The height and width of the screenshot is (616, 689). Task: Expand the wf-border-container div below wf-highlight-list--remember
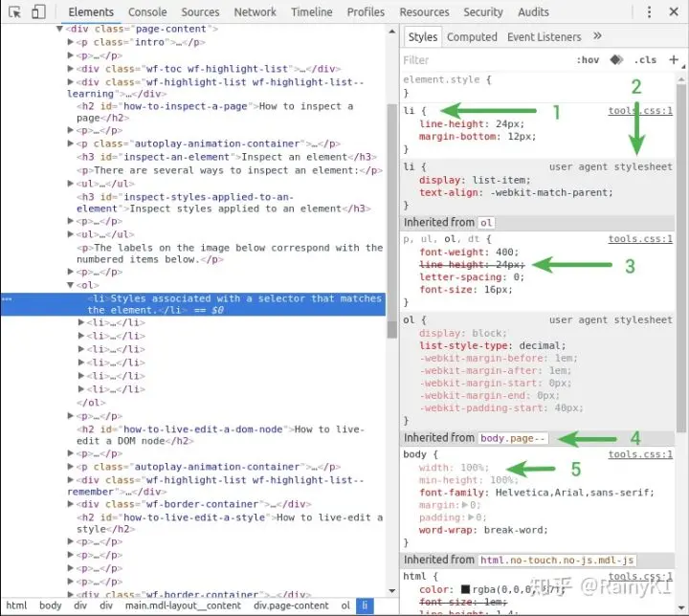pos(70,504)
